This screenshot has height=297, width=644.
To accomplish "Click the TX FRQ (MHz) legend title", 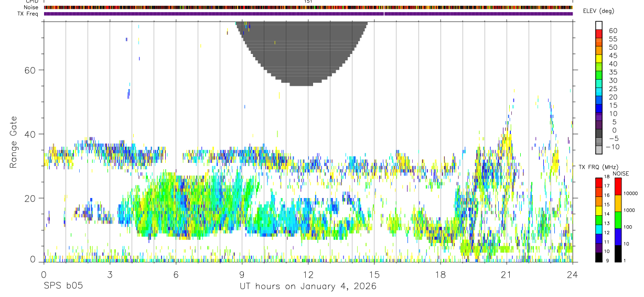I will click(598, 167).
